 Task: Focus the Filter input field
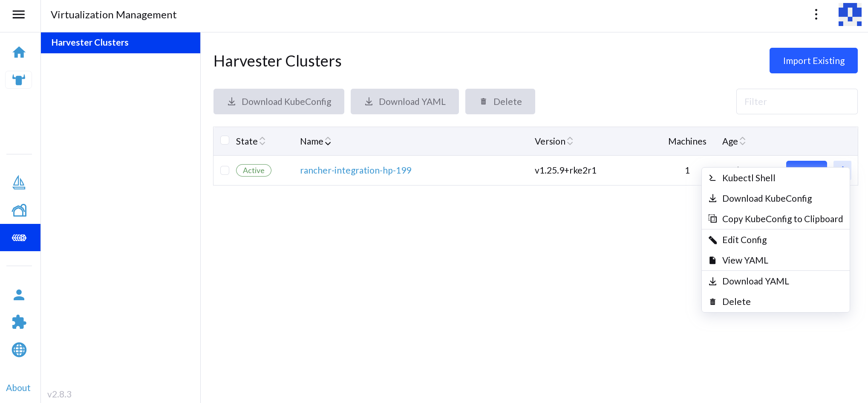pos(797,101)
